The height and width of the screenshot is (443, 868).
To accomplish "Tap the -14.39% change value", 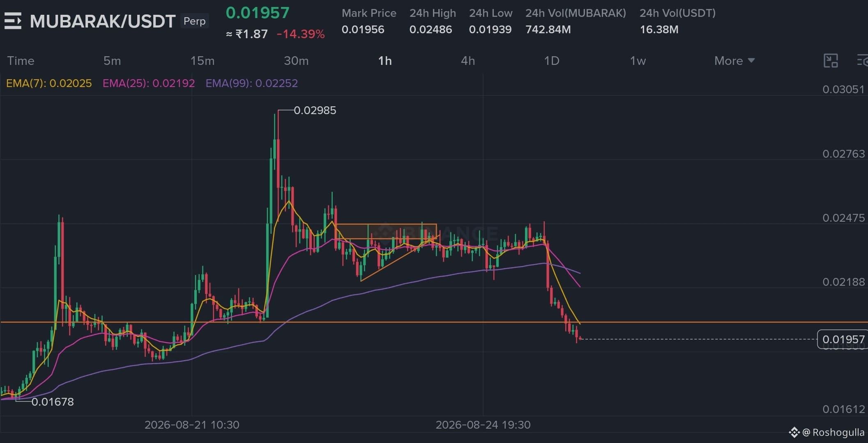I will click(x=301, y=34).
